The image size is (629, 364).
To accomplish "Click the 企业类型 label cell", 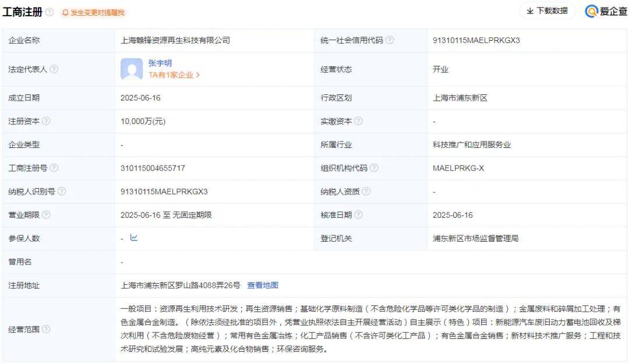I will pos(59,145).
